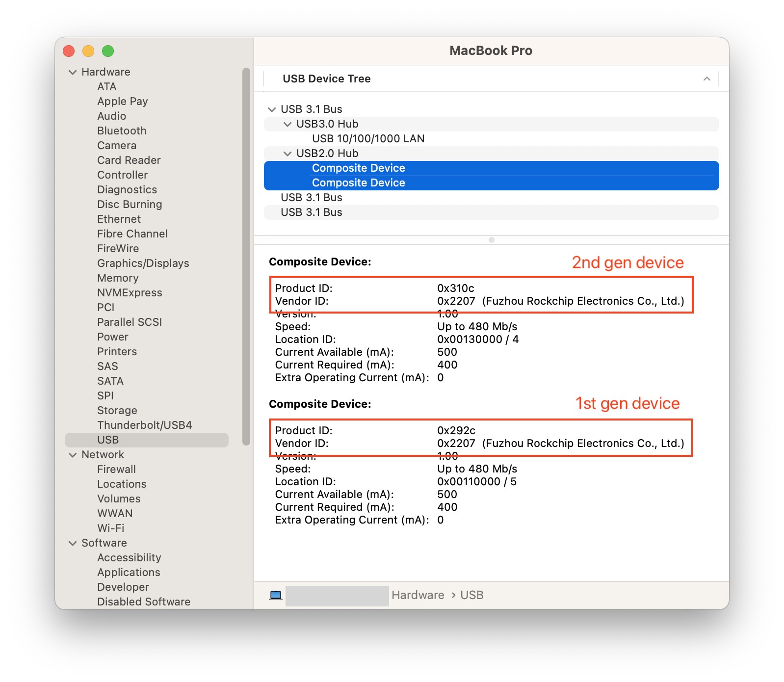Select the first Composite Device row
784x682 pixels.
click(492, 168)
